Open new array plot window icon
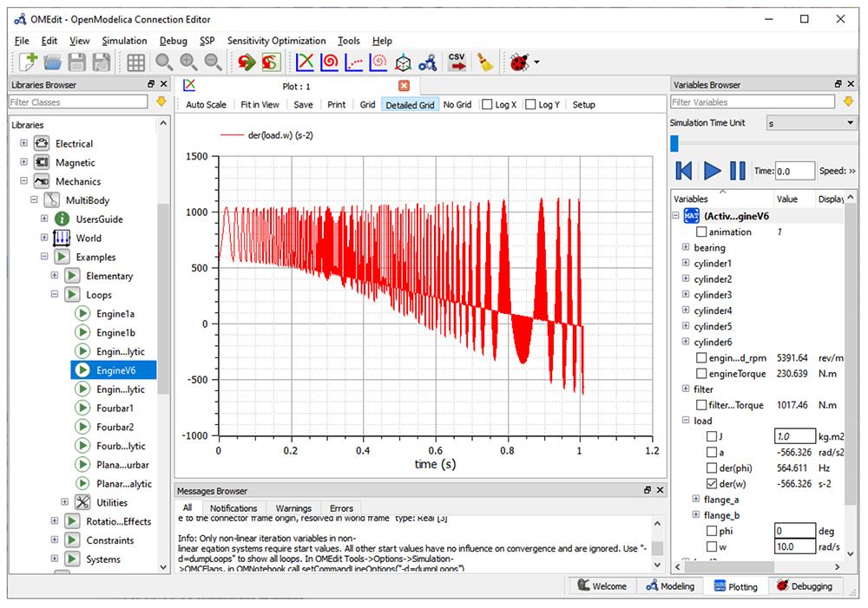The height and width of the screenshot is (608, 868). pos(354,62)
